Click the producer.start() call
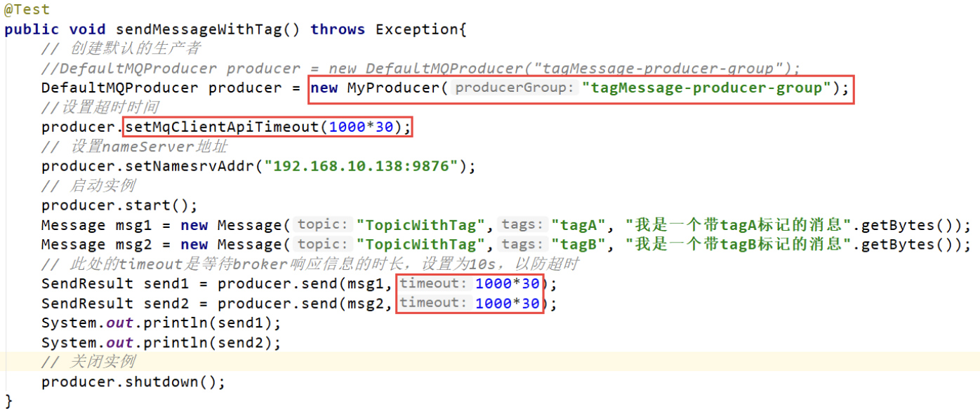The height and width of the screenshot is (413, 980). [119, 205]
